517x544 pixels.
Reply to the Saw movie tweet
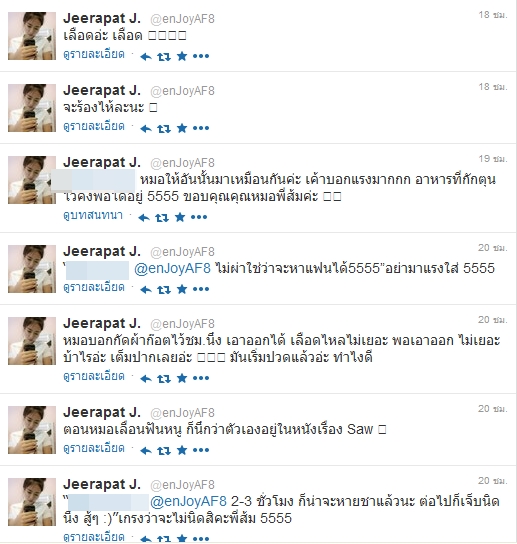[x=146, y=451]
